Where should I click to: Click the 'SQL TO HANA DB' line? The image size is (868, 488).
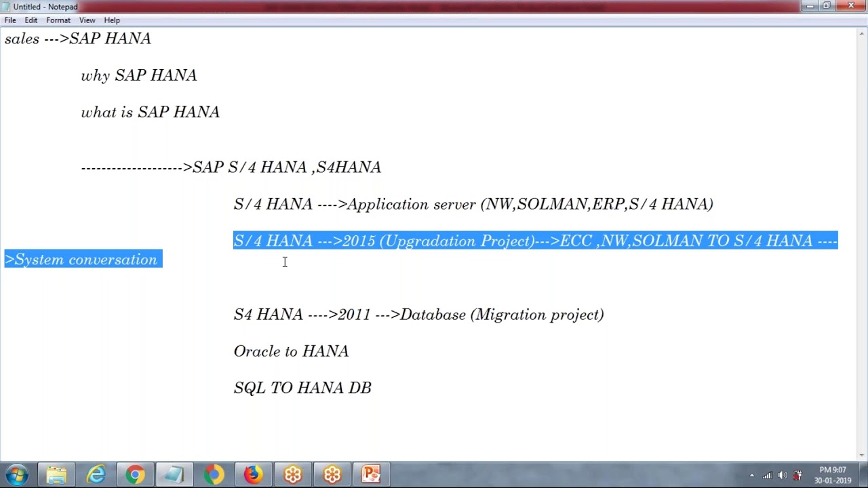coord(302,388)
